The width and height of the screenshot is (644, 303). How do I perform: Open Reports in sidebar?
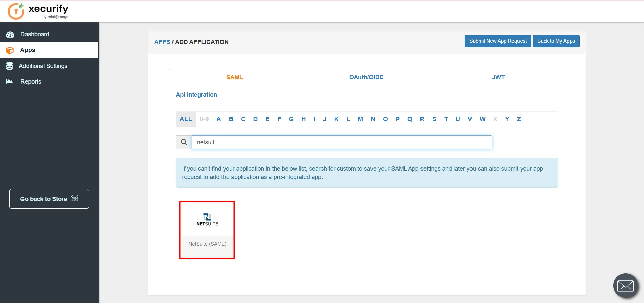(x=49, y=82)
